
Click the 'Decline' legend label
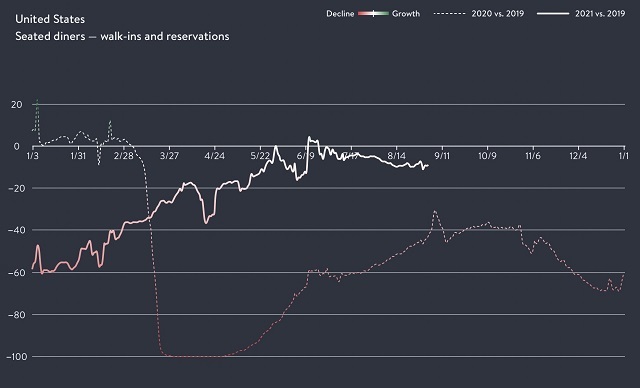point(340,13)
